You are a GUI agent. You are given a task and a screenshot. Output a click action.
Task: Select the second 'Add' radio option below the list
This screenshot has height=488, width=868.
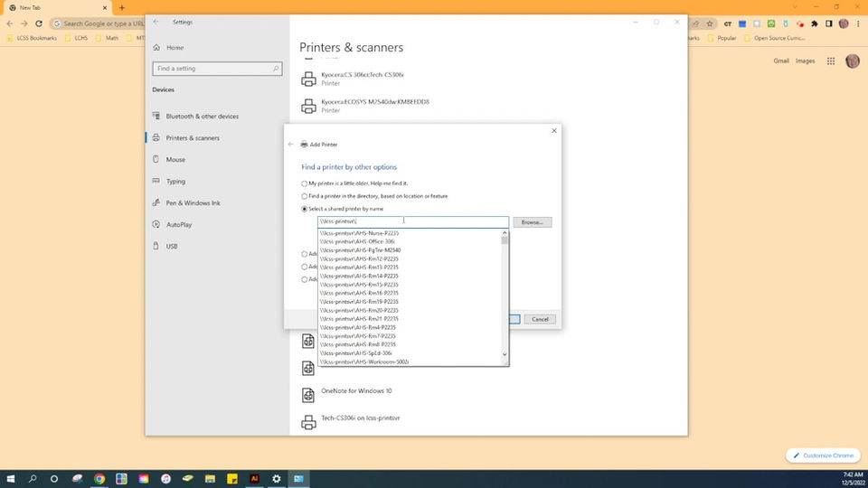tap(304, 267)
